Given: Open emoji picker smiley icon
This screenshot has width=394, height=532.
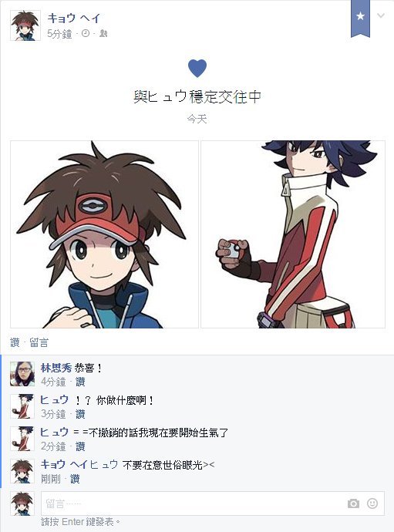Looking at the screenshot, I should (x=372, y=503).
